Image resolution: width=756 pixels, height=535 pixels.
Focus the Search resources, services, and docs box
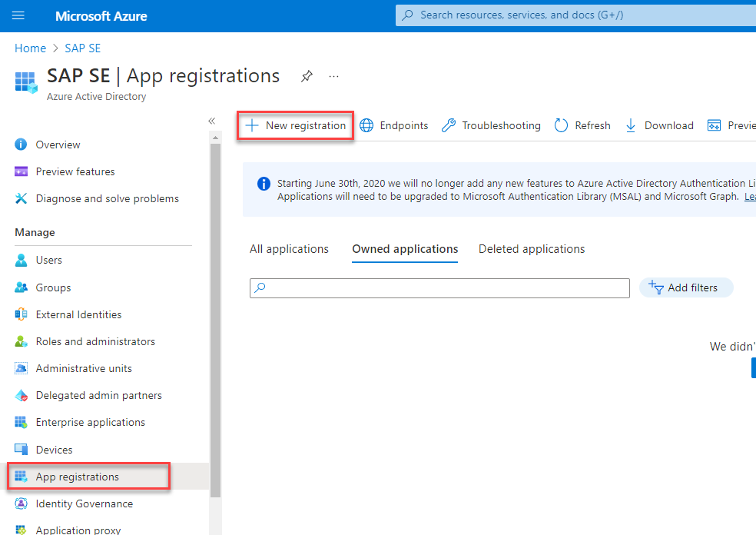(x=575, y=15)
